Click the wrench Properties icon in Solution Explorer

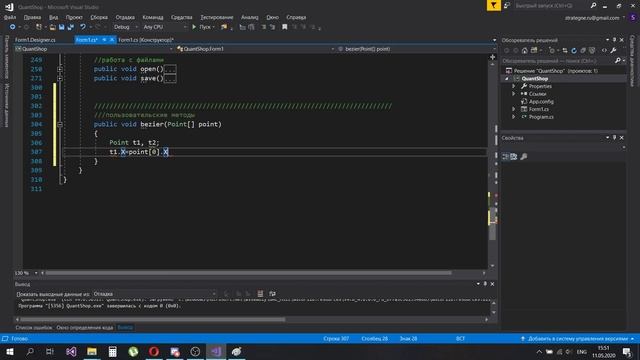pos(613,51)
